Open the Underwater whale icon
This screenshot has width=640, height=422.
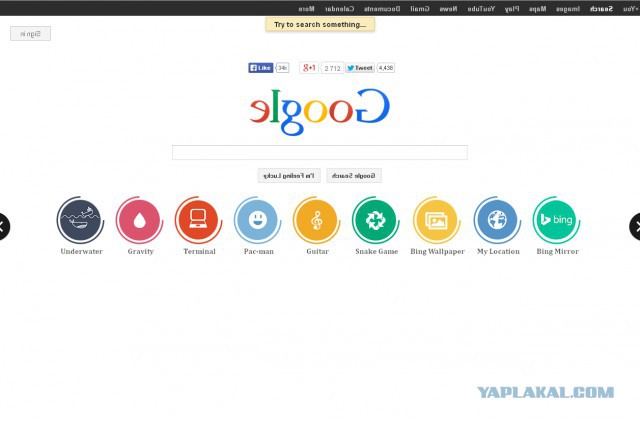[80, 220]
